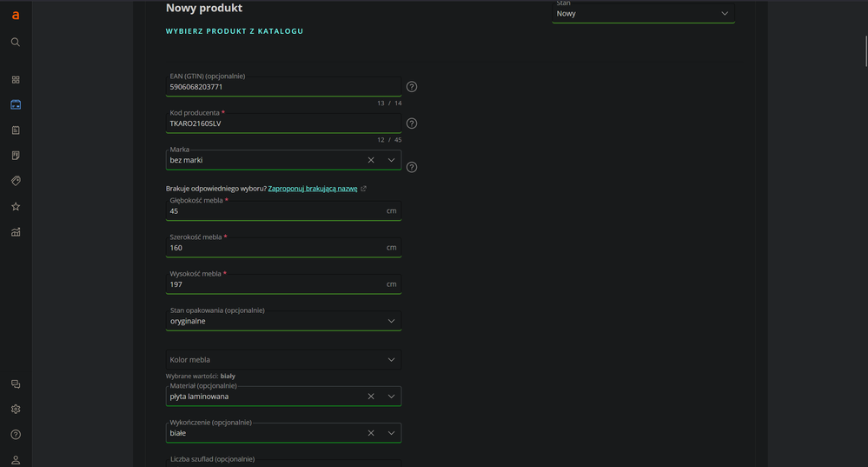Screen dimensions: 868x467
Task: Open the notes document icon in sidebar
Action: [x=16, y=156]
